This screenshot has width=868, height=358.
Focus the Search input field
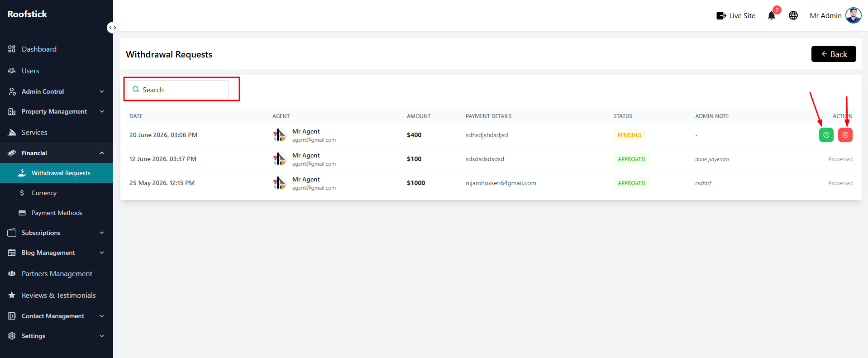pos(178,90)
